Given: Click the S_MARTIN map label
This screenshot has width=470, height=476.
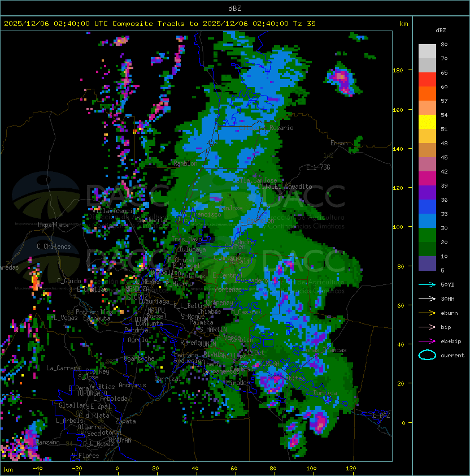Looking at the screenshot, I should coord(214,329).
